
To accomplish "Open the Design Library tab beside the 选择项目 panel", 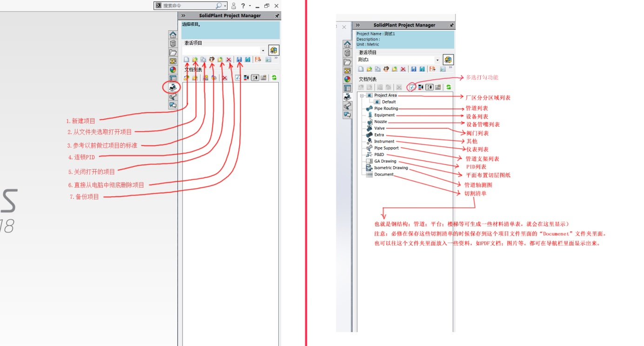I will [173, 43].
